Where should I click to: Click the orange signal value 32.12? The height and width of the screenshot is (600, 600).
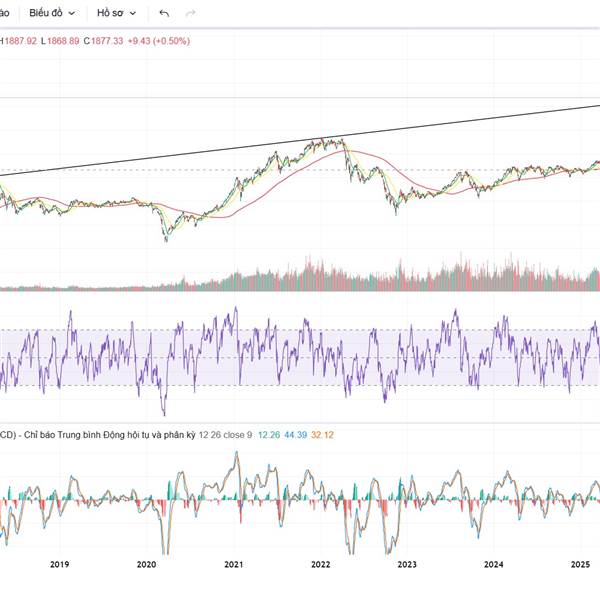click(x=322, y=434)
